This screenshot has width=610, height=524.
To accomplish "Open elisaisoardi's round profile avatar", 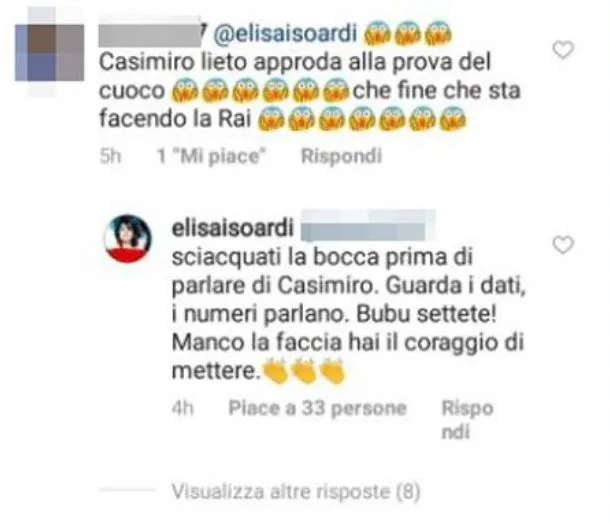I will pos(128,238).
